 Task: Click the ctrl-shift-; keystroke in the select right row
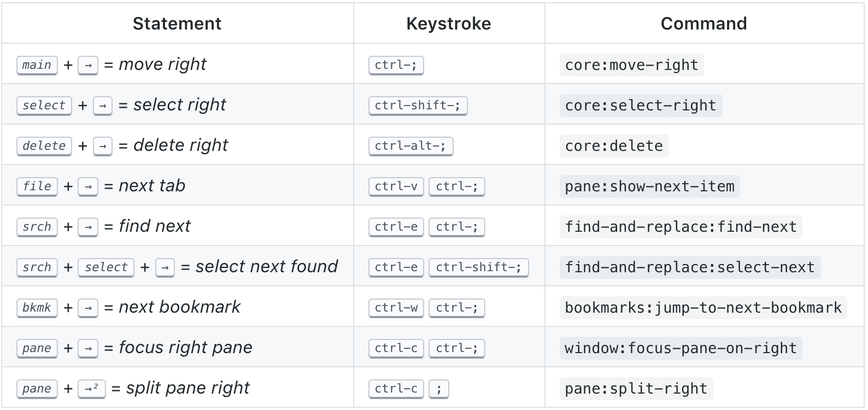pyautogui.click(x=418, y=106)
